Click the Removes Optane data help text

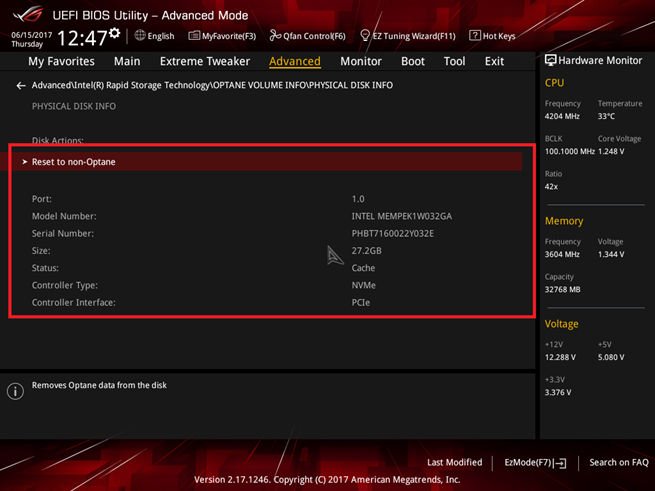click(99, 385)
